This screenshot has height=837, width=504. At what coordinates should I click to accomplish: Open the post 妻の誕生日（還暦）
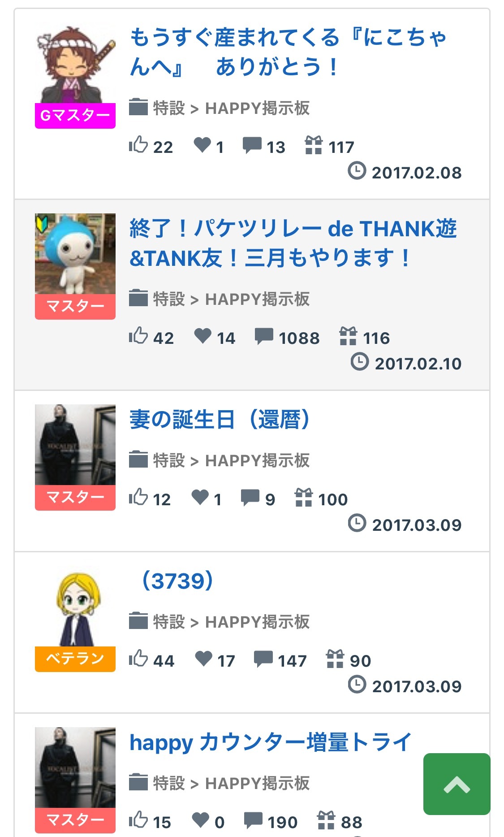point(220,420)
